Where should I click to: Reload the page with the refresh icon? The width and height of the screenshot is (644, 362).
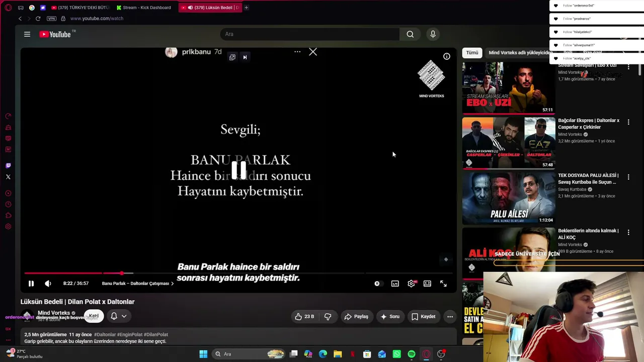(38, 19)
